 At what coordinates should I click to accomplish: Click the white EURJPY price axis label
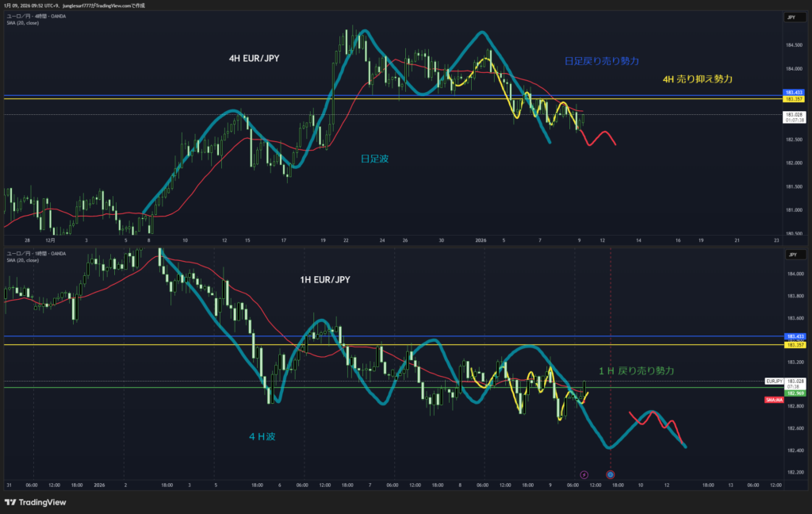tap(774, 382)
